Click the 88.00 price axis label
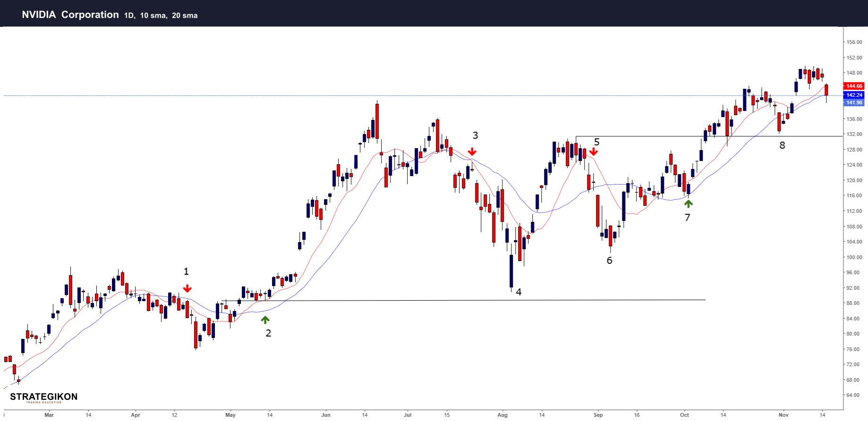The width and height of the screenshot is (868, 421). pyautogui.click(x=853, y=303)
